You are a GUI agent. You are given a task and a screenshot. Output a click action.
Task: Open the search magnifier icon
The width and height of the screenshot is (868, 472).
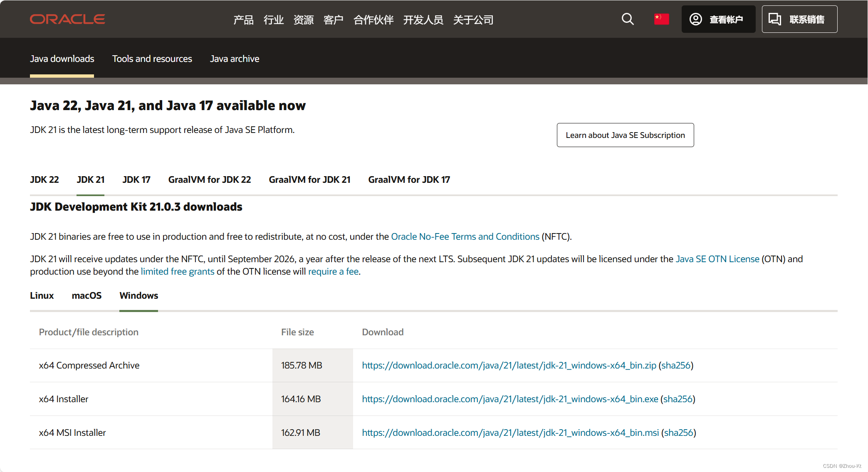click(x=628, y=19)
